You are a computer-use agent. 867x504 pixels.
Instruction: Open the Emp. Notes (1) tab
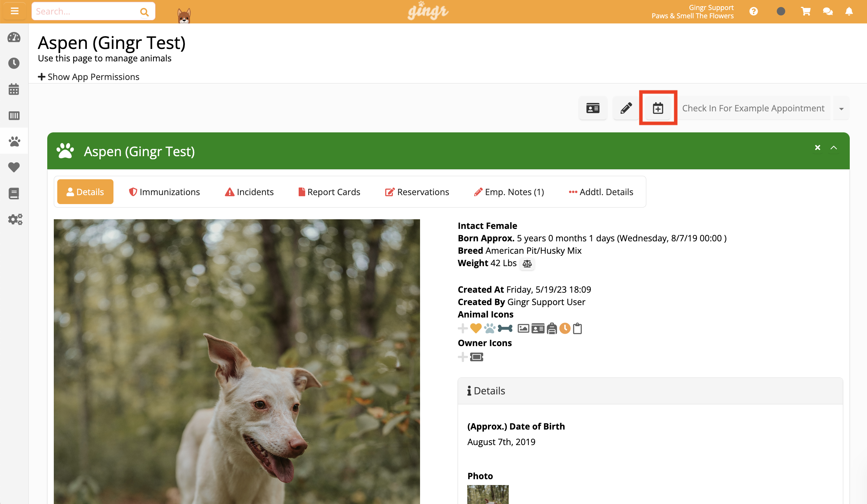tap(509, 192)
